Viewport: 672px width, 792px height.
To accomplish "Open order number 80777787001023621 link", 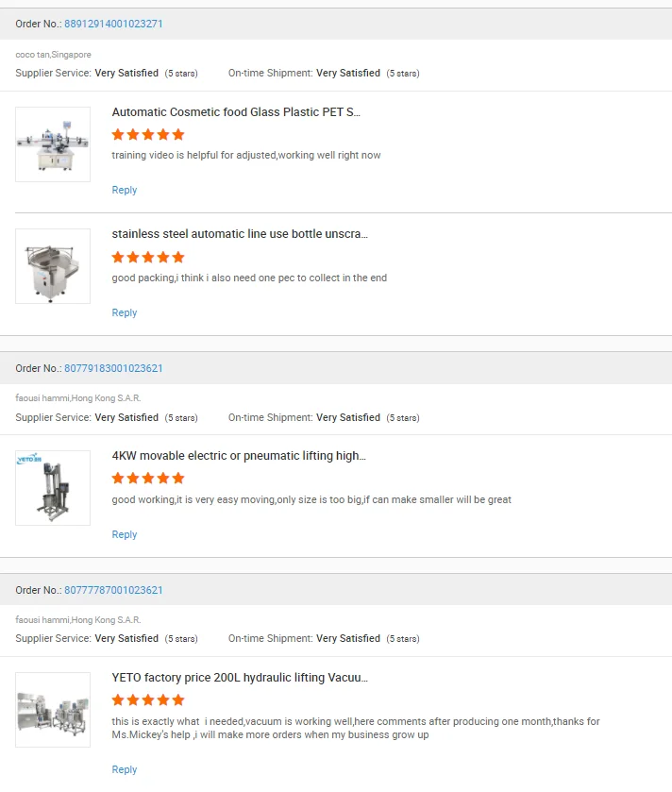I will tap(113, 590).
